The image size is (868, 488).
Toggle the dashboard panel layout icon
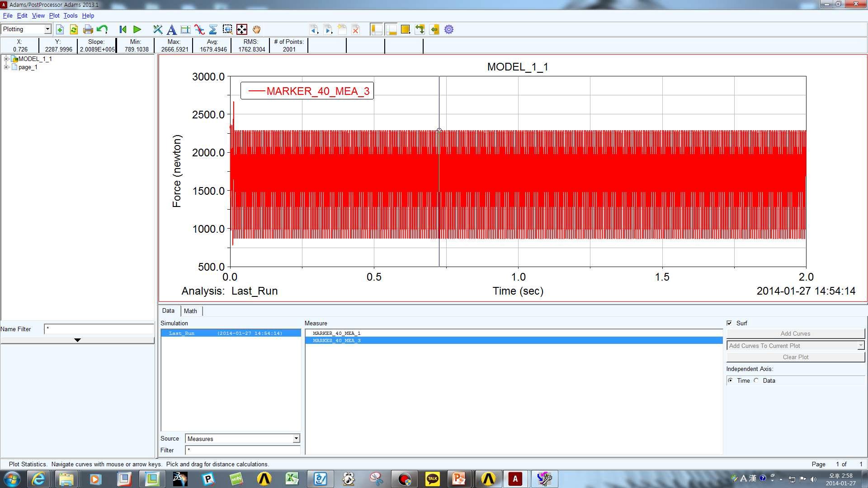[391, 30]
